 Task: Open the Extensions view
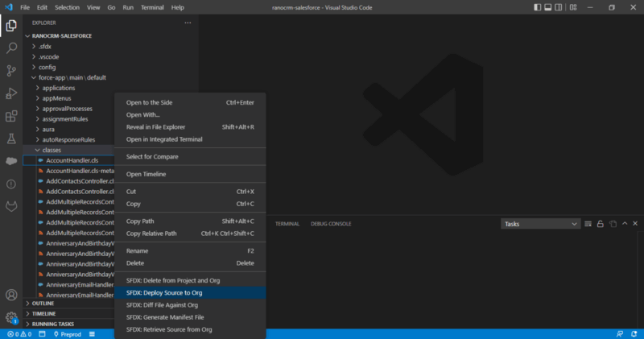tap(11, 116)
